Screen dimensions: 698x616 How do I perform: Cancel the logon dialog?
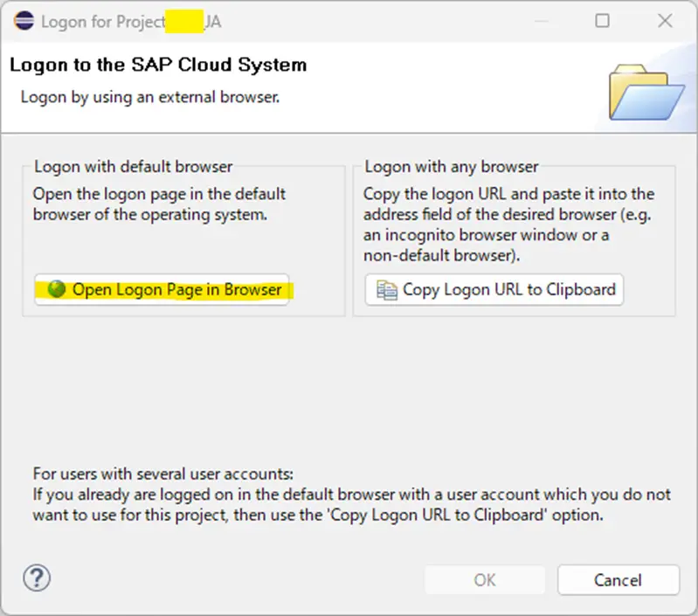(619, 580)
